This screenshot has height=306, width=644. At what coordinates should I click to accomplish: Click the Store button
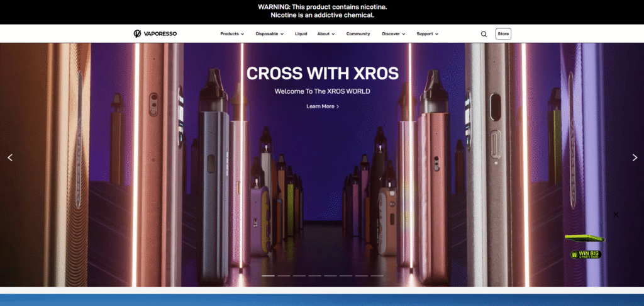coord(503,34)
